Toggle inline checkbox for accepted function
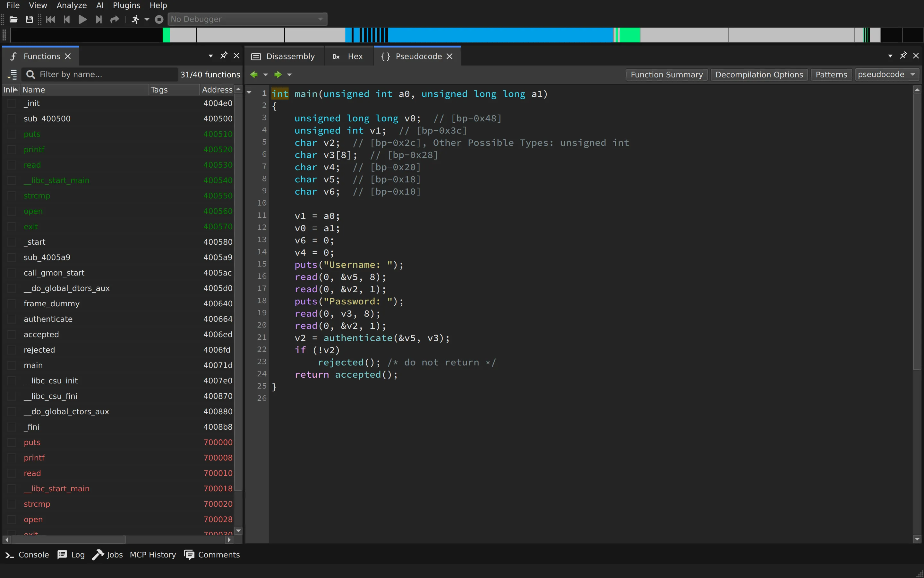The height and width of the screenshot is (578, 924). 12,335
